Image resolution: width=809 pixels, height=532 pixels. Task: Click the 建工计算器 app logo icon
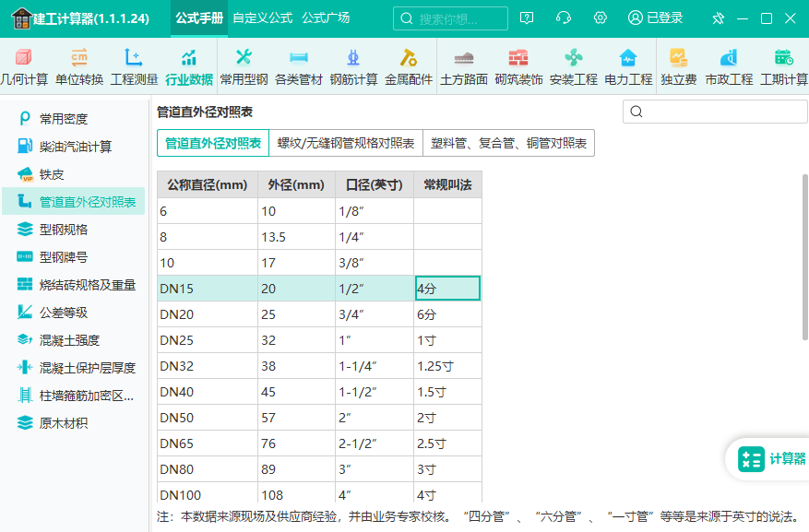(21, 18)
